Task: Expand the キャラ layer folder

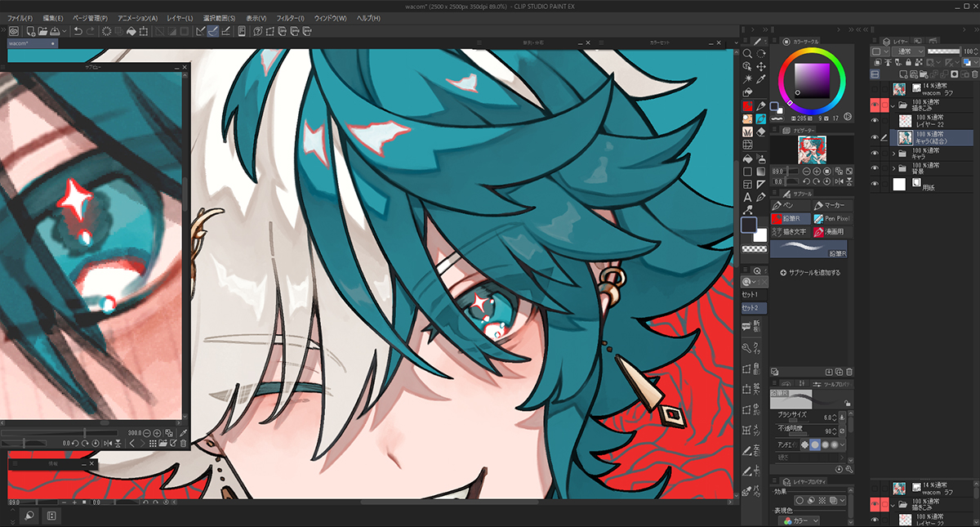Action: pos(894,153)
